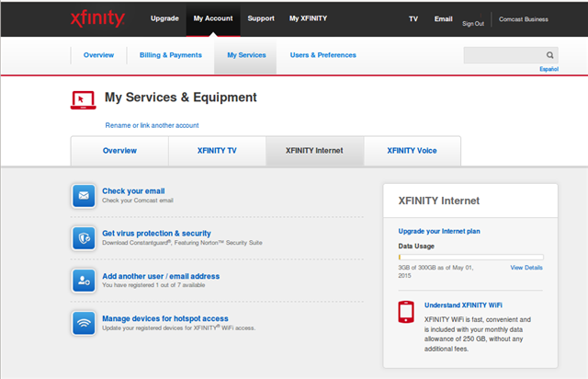The height and width of the screenshot is (379, 588).
Task: Click the Xfinity logo
Action: pos(97,18)
